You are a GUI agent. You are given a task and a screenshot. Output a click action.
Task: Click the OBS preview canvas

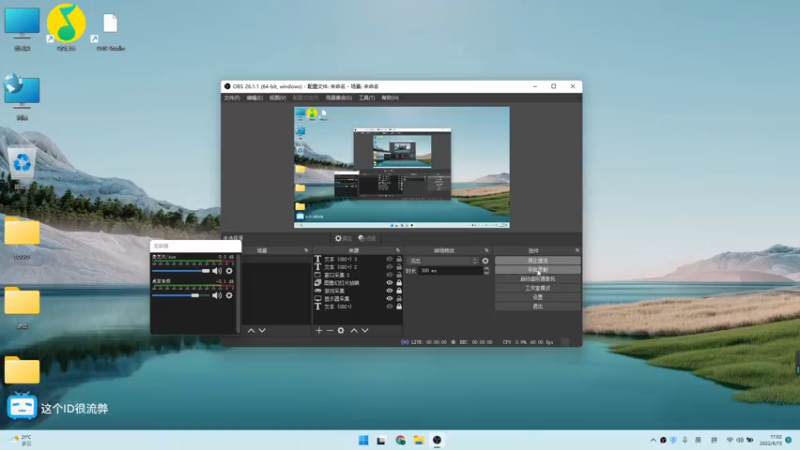(x=402, y=167)
